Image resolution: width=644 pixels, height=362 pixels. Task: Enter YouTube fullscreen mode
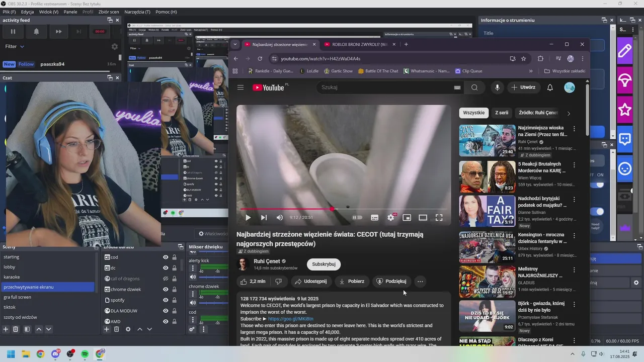pos(439,218)
